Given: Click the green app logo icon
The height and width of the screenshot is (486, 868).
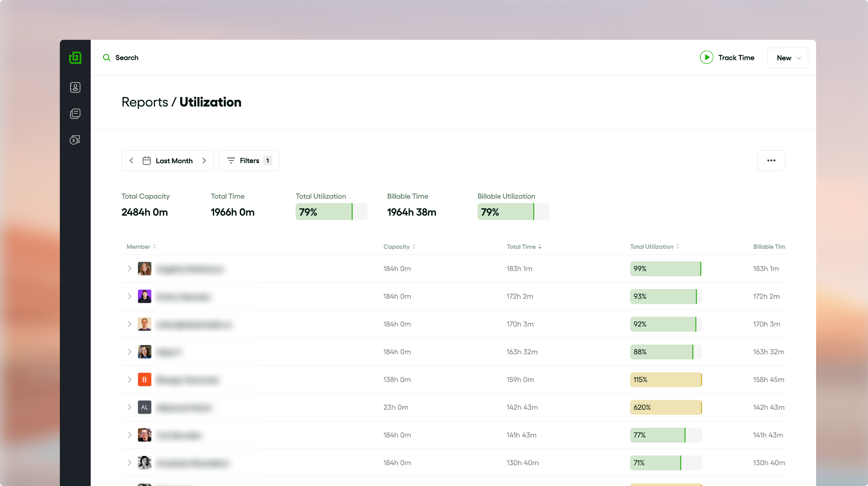Looking at the screenshot, I should click(x=75, y=58).
